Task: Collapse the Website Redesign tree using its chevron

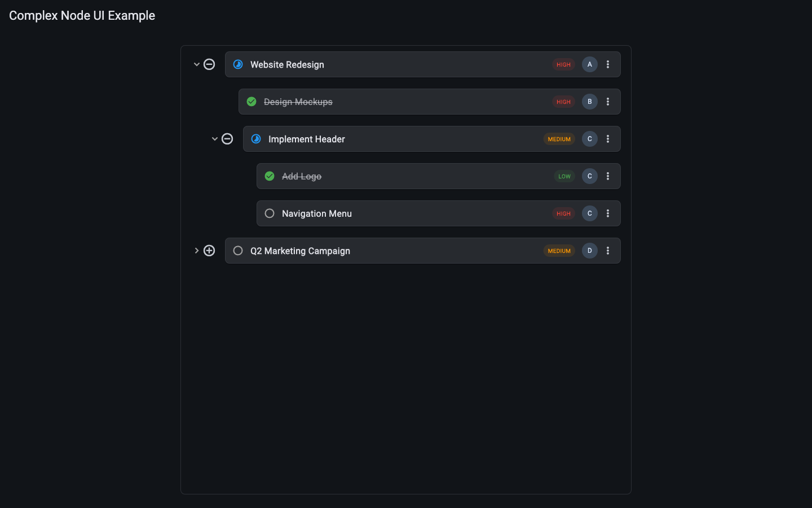Action: point(196,64)
